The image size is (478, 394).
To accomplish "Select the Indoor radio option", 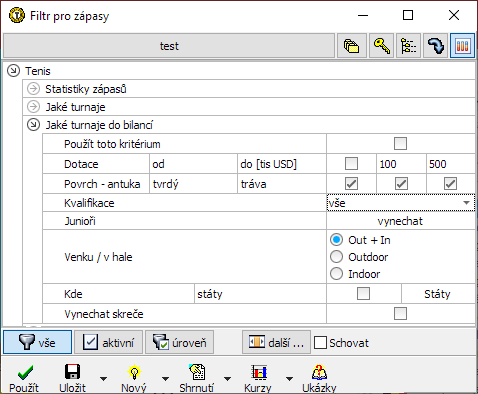I will point(336,274).
